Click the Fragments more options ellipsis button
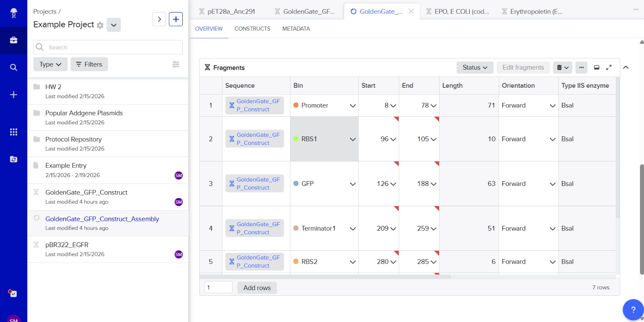The height and width of the screenshot is (322, 644). (x=581, y=68)
